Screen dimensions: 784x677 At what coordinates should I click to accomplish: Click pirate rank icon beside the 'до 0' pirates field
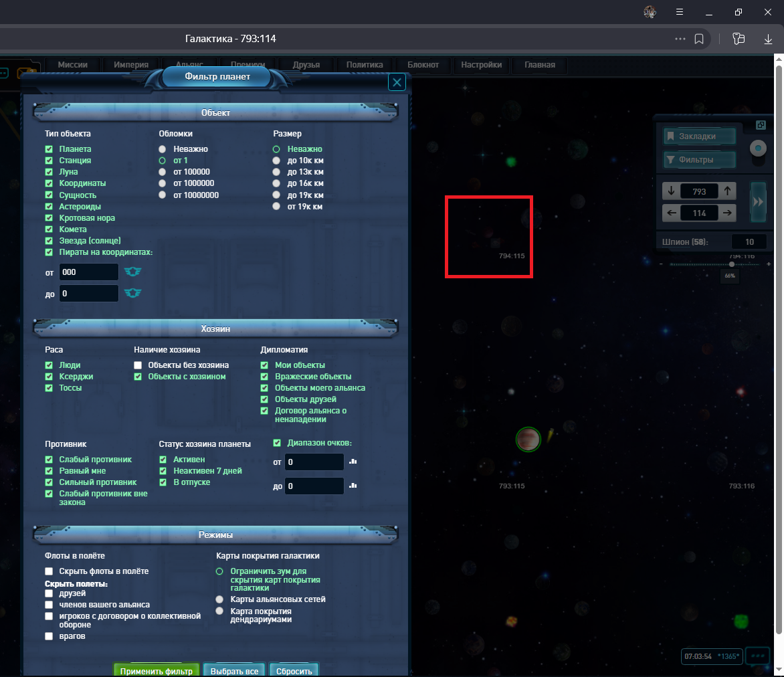[x=132, y=293]
